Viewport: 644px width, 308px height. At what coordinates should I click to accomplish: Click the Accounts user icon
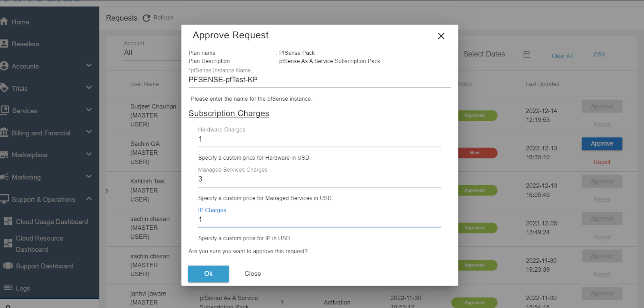point(4,66)
